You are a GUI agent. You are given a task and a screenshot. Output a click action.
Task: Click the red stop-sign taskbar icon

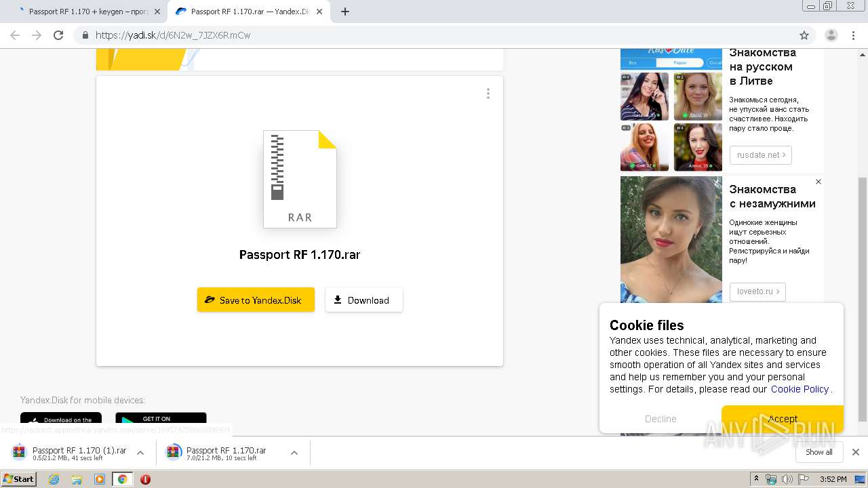145,479
